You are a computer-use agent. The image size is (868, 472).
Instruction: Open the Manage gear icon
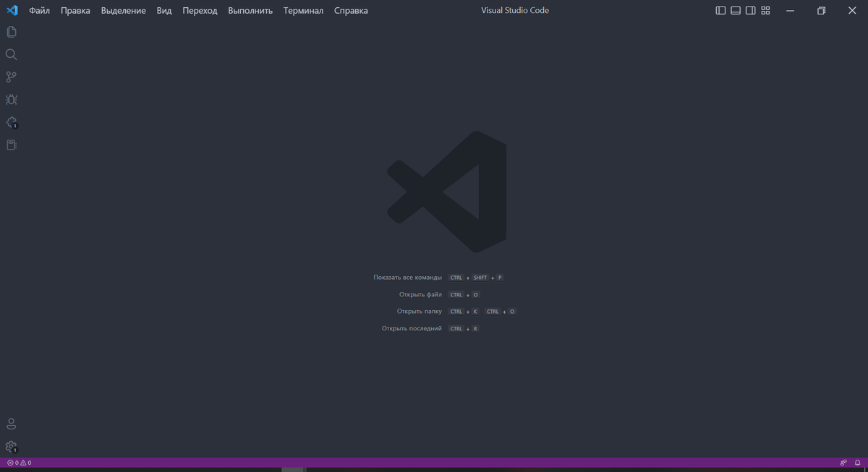pos(12,447)
